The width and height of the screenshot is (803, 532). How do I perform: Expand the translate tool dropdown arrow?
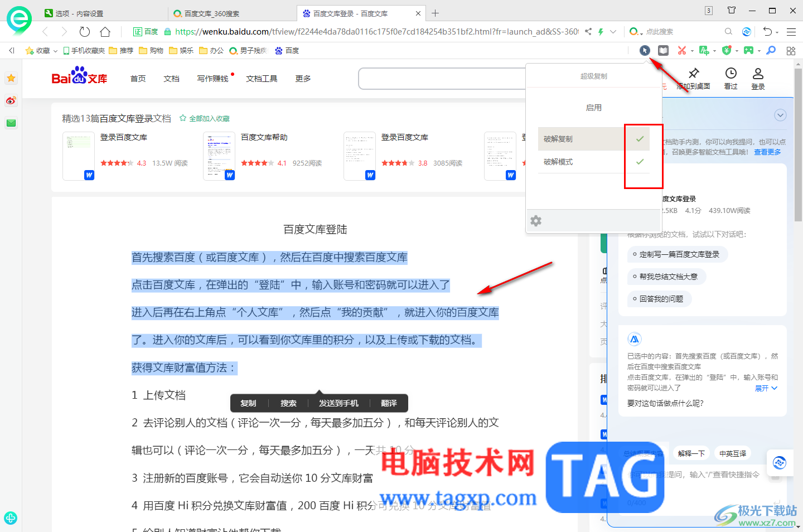(714, 51)
